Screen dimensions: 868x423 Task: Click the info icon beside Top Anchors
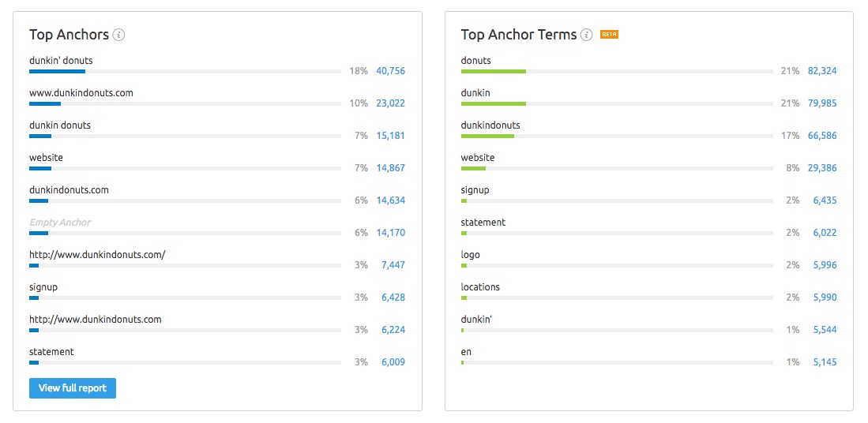pyautogui.click(x=118, y=35)
